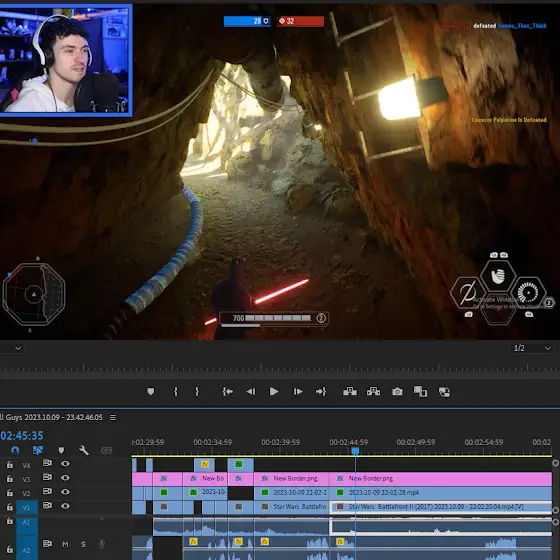Click the Program Monitor time ruler
The image size is (560, 560).
tap(280, 368)
